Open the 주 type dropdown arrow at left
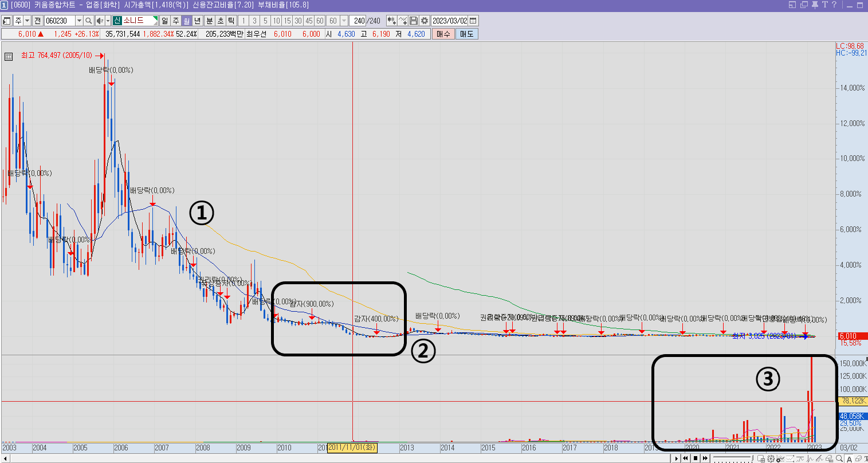This screenshot has width=868, height=463. pos(28,21)
